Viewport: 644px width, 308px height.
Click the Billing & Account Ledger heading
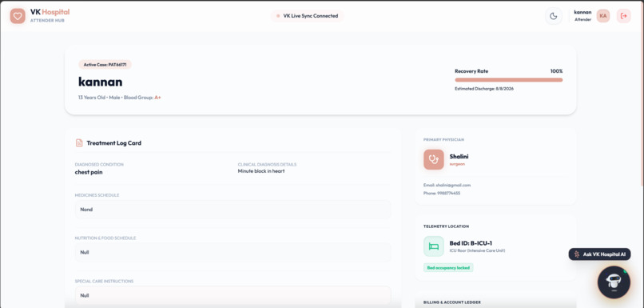(x=451, y=302)
